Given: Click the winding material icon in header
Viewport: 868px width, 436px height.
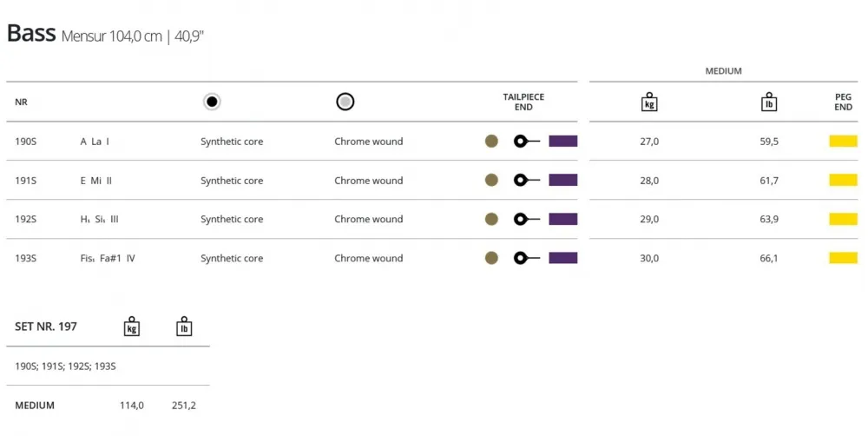Looking at the screenshot, I should 345,102.
